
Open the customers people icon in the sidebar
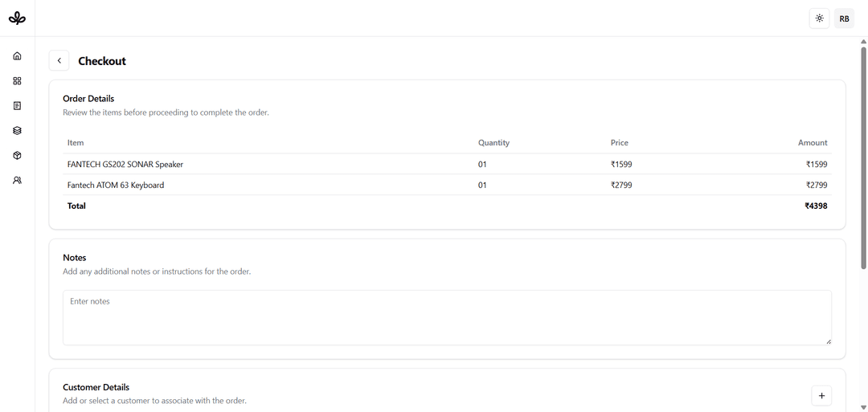[17, 181]
